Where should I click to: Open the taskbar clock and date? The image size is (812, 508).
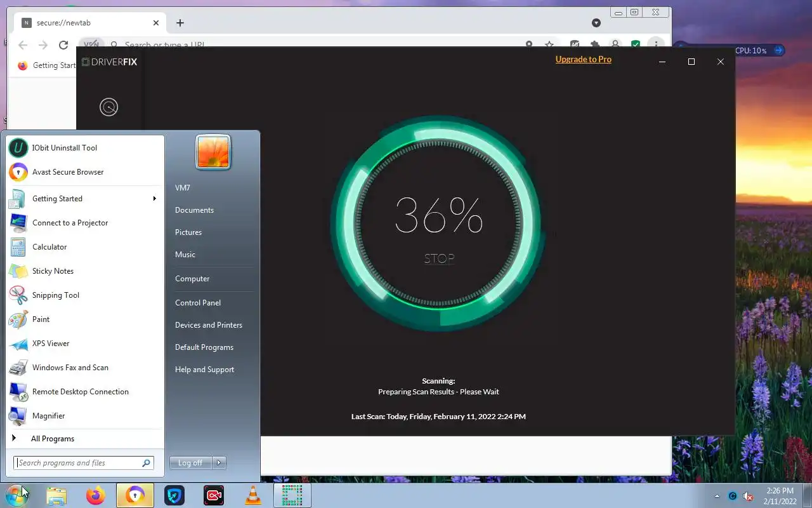pos(780,496)
